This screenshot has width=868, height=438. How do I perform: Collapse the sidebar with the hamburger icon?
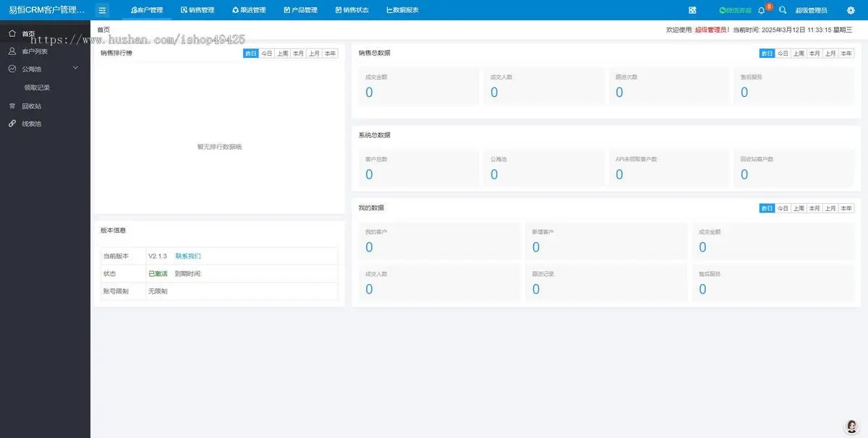[103, 10]
